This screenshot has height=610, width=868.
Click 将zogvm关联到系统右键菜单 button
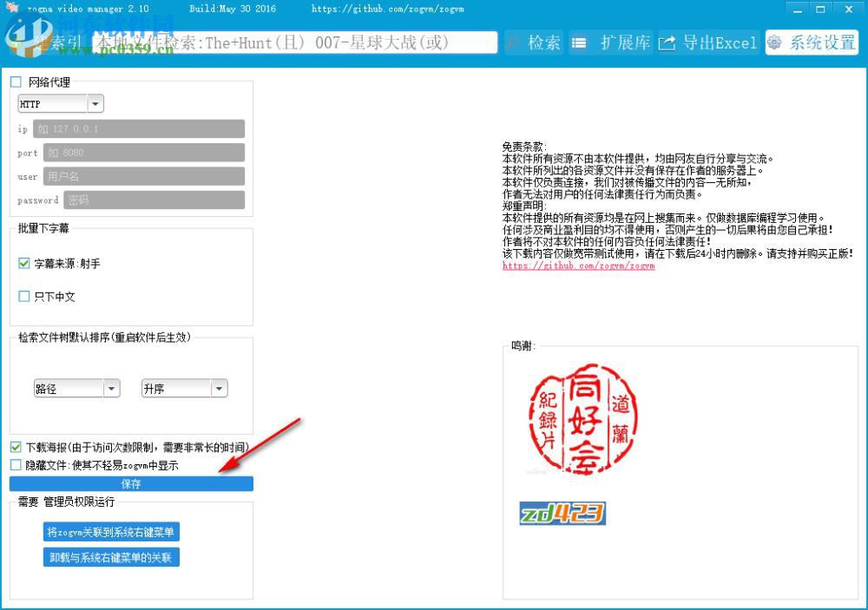111,531
